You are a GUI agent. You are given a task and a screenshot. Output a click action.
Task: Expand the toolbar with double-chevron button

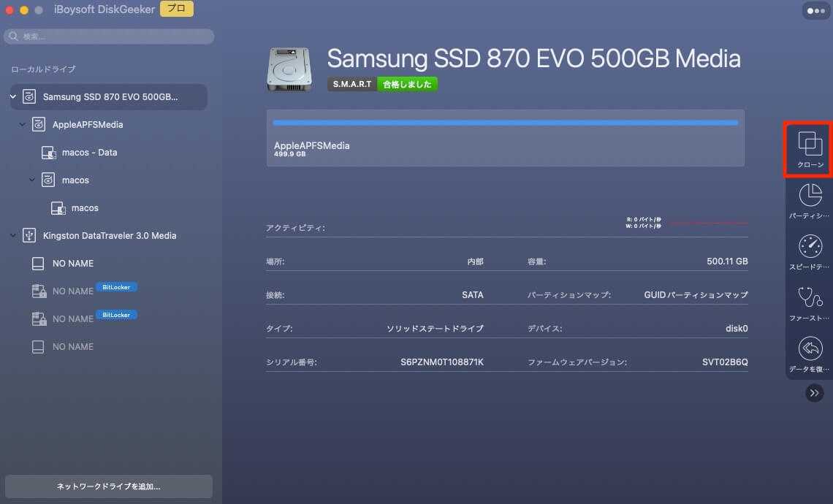(814, 393)
